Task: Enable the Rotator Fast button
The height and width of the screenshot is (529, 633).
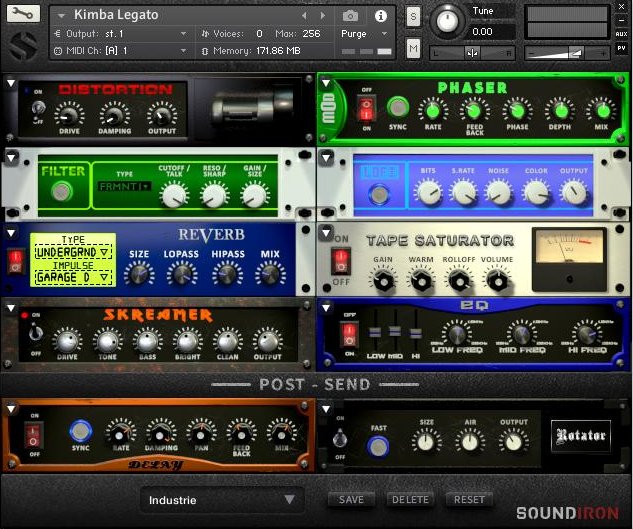Action: (x=378, y=447)
